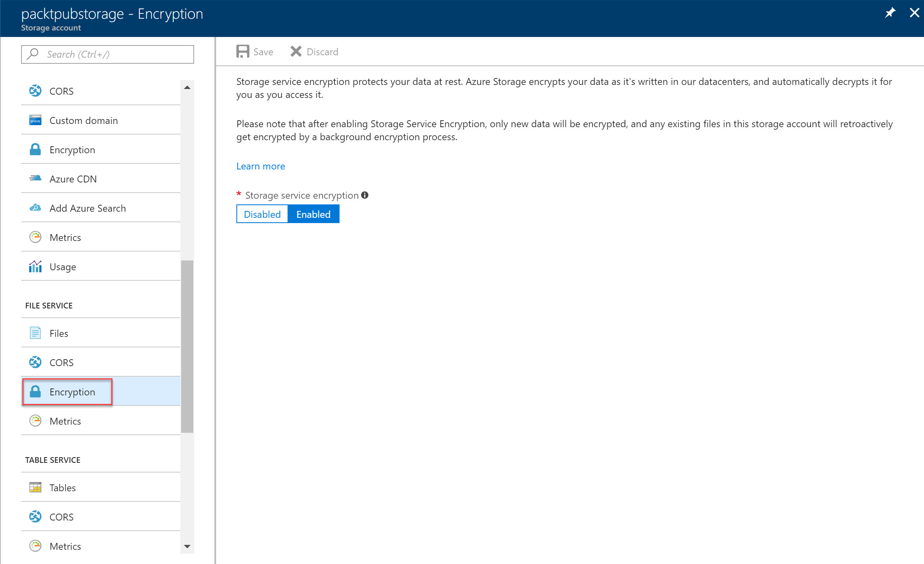
Task: Open Azure CDN menu item
Action: click(101, 179)
